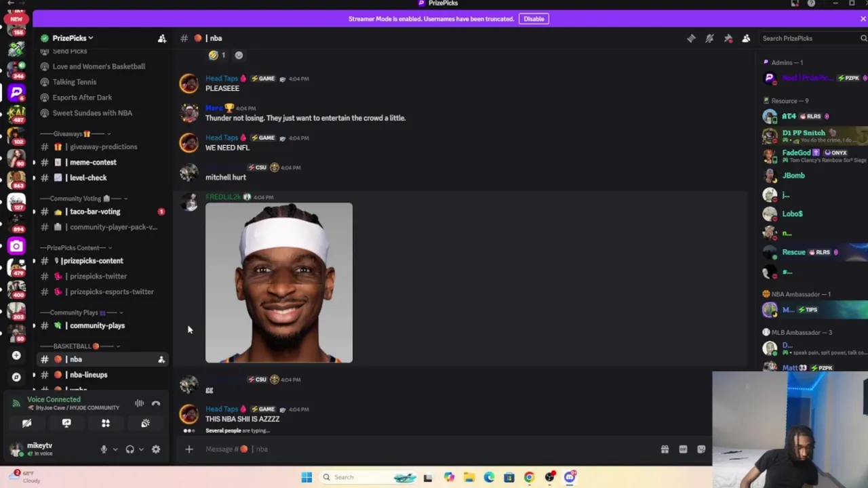
Task: Open headphone output options dropdown arrow
Action: (140, 449)
